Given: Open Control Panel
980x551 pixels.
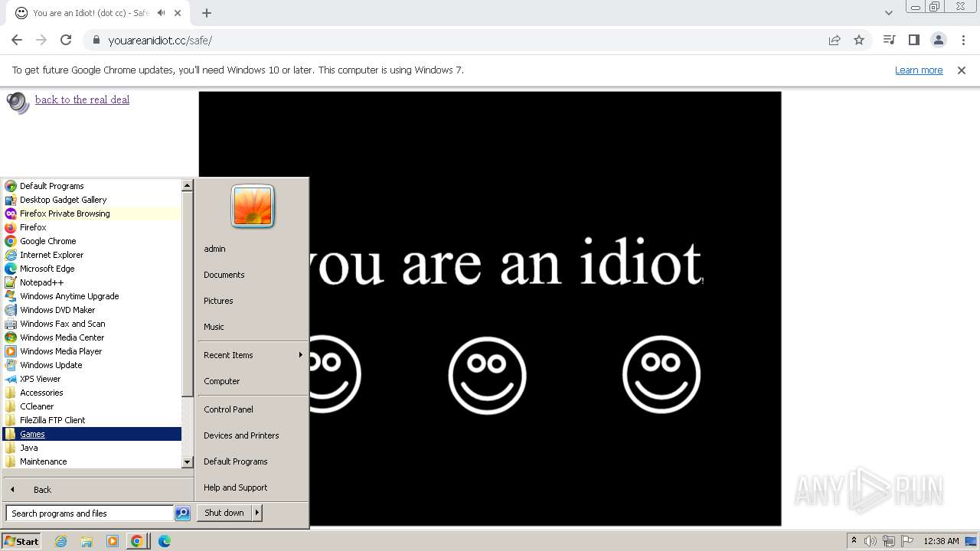Looking at the screenshot, I should (253, 409).
